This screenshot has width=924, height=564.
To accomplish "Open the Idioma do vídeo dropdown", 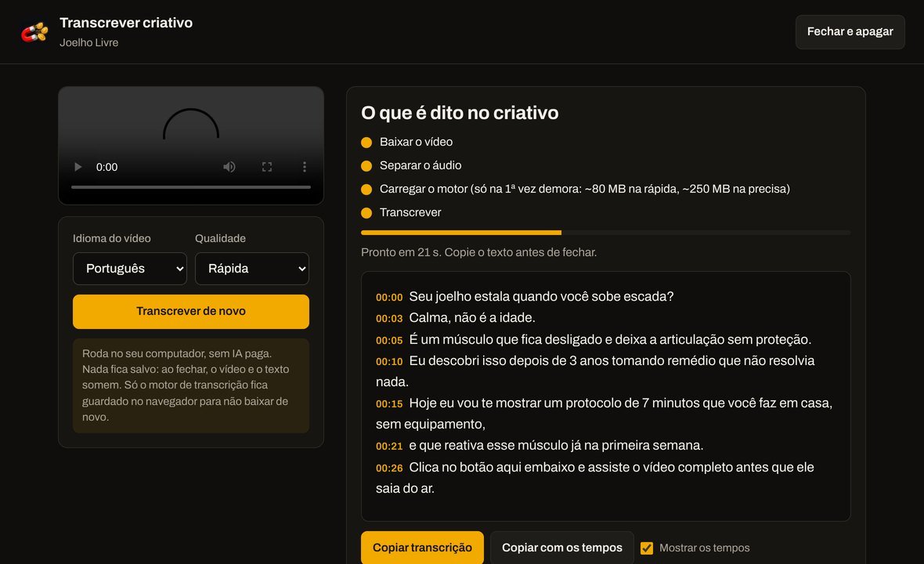I will [130, 269].
